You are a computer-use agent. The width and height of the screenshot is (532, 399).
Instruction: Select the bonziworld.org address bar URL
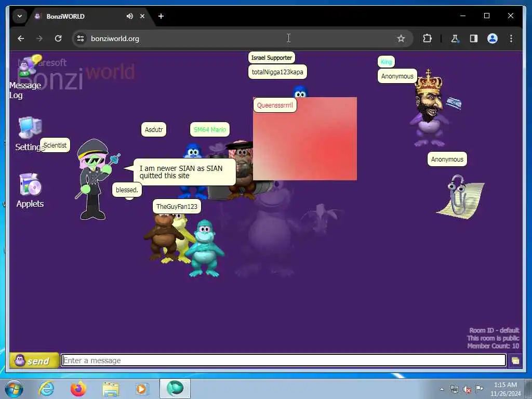click(115, 38)
